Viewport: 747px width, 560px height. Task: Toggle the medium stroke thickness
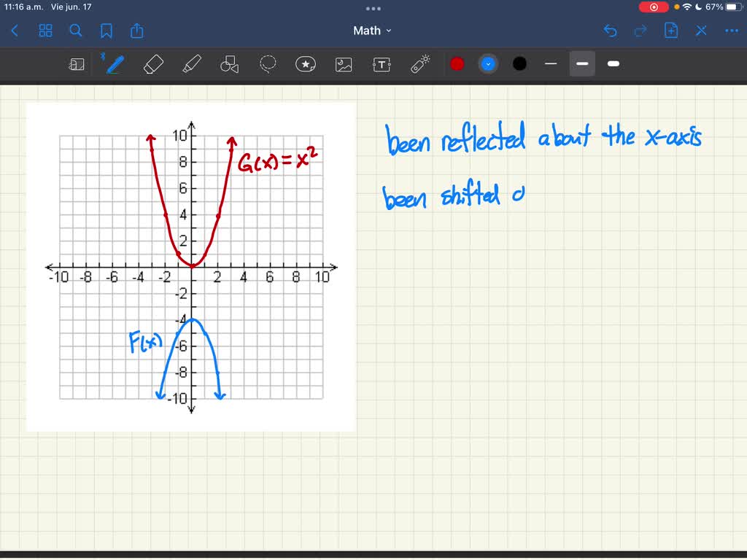coord(581,64)
